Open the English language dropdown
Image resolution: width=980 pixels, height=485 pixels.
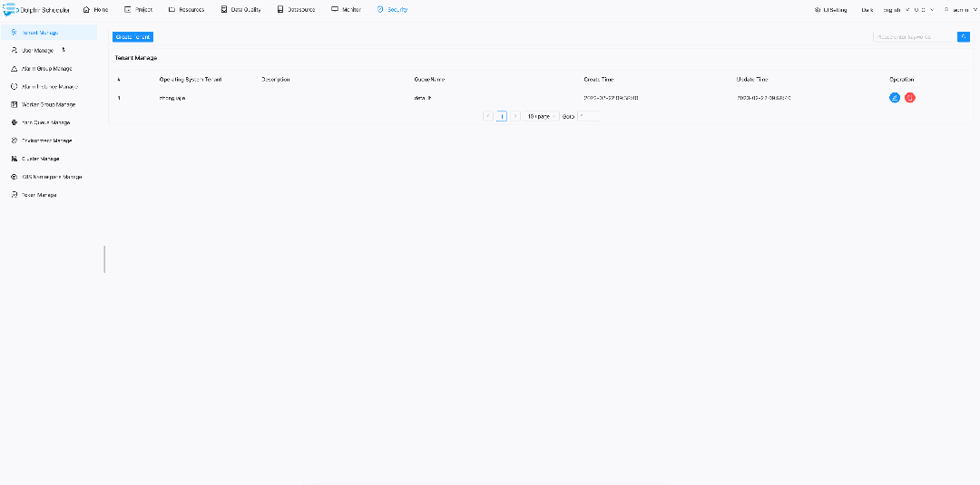click(x=896, y=10)
